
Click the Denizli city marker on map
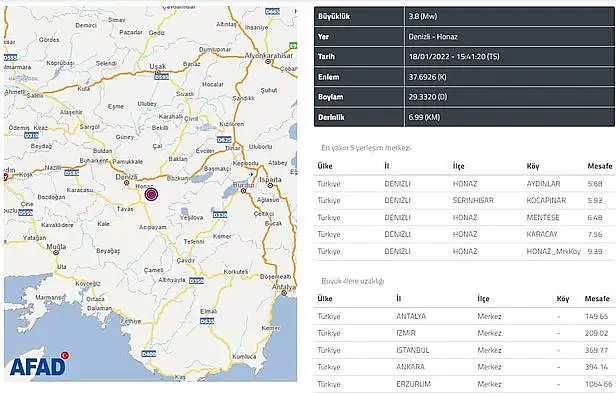(x=126, y=183)
